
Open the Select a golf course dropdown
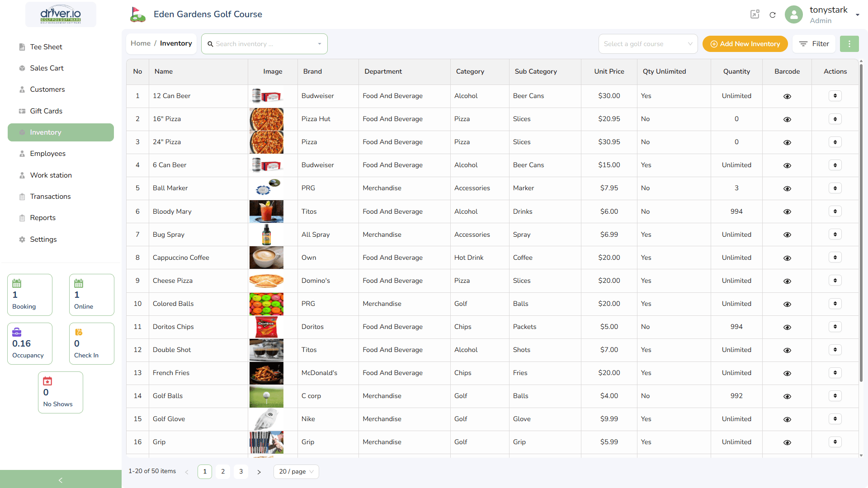tap(647, 44)
